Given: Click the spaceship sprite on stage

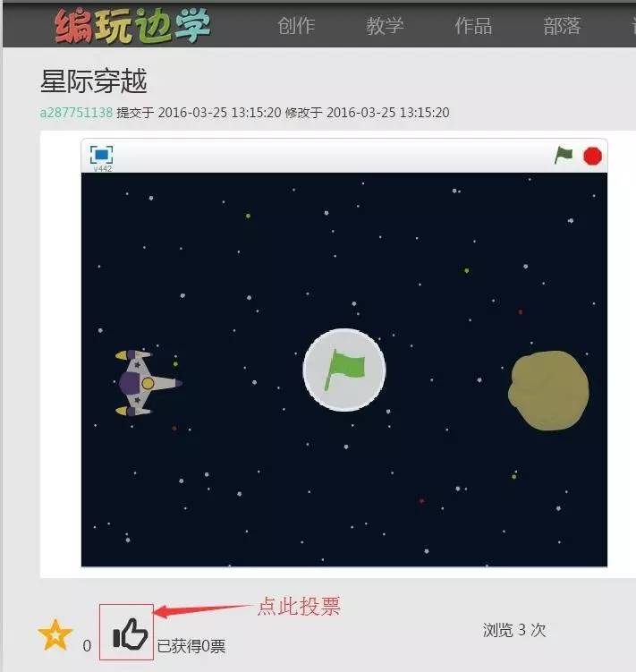Looking at the screenshot, I should [x=148, y=383].
